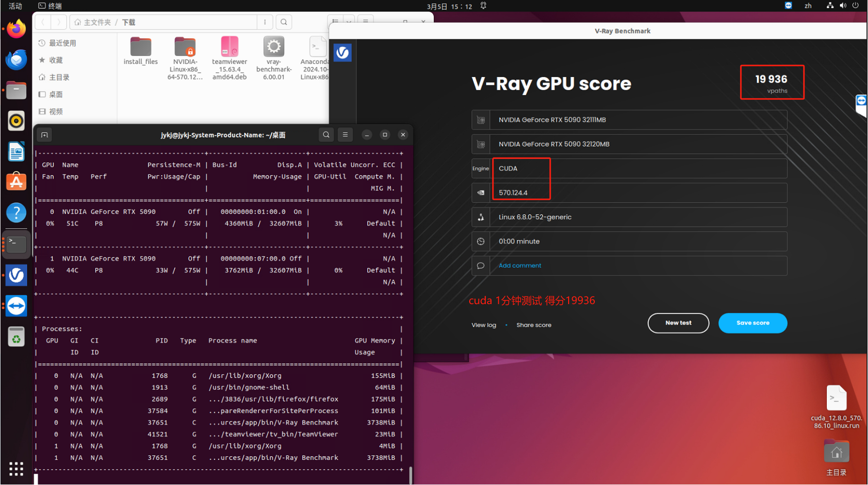Screen dimensions: 868x485
Task: Click Save score button
Action: (753, 323)
